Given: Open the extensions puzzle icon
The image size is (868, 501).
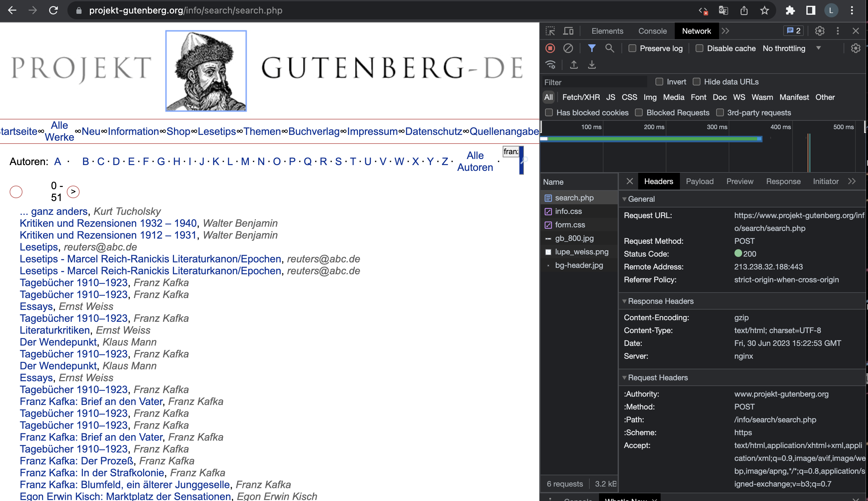Looking at the screenshot, I should (x=790, y=10).
